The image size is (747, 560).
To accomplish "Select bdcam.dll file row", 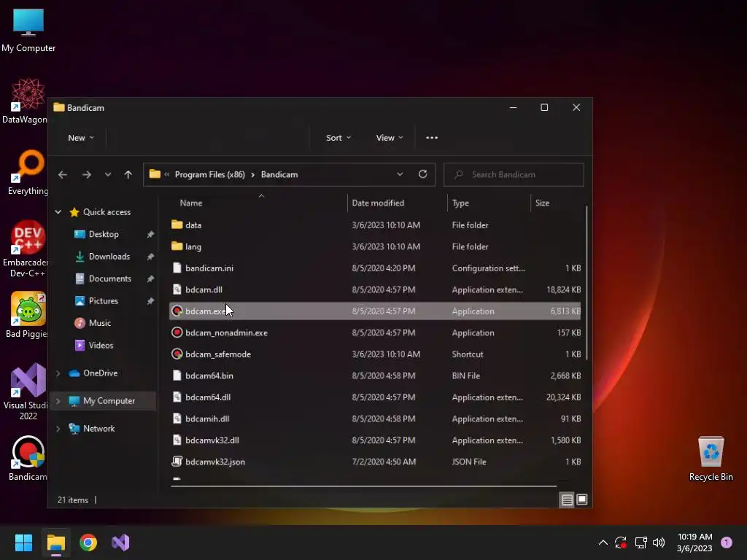I will pos(375,289).
